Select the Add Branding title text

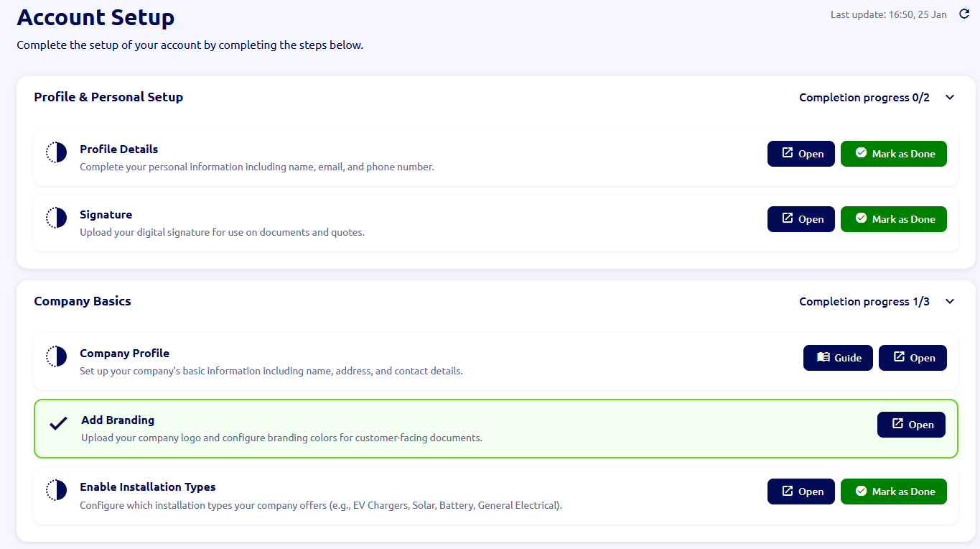pos(118,420)
